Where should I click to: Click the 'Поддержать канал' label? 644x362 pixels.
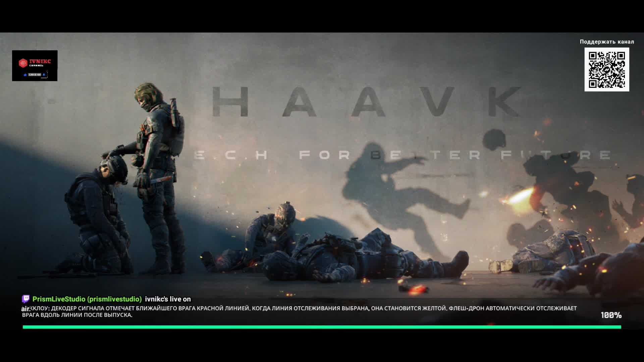[606, 42]
